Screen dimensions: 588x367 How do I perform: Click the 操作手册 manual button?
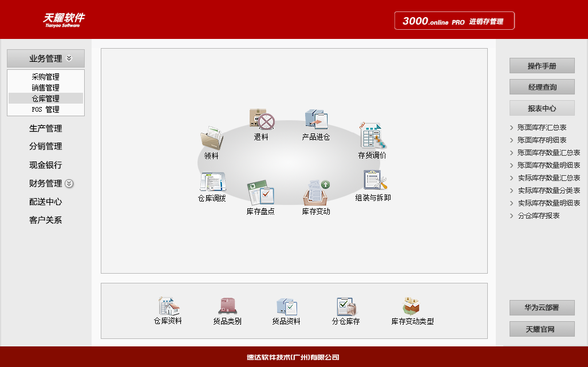pyautogui.click(x=542, y=66)
